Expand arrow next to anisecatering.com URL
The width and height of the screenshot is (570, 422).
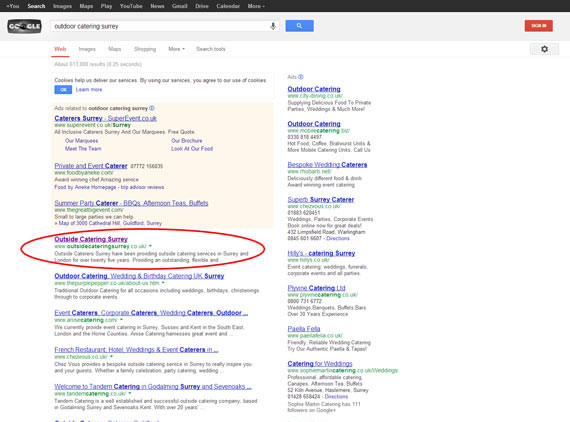[x=121, y=320]
